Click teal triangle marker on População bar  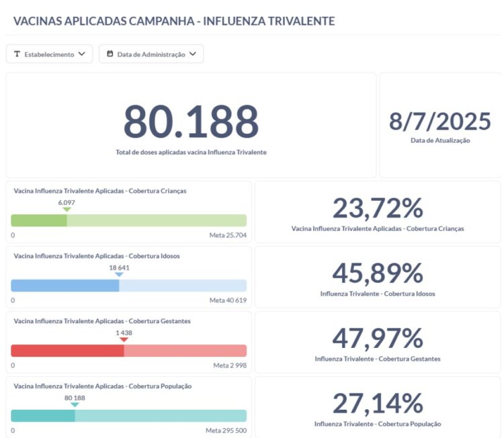tap(75, 404)
